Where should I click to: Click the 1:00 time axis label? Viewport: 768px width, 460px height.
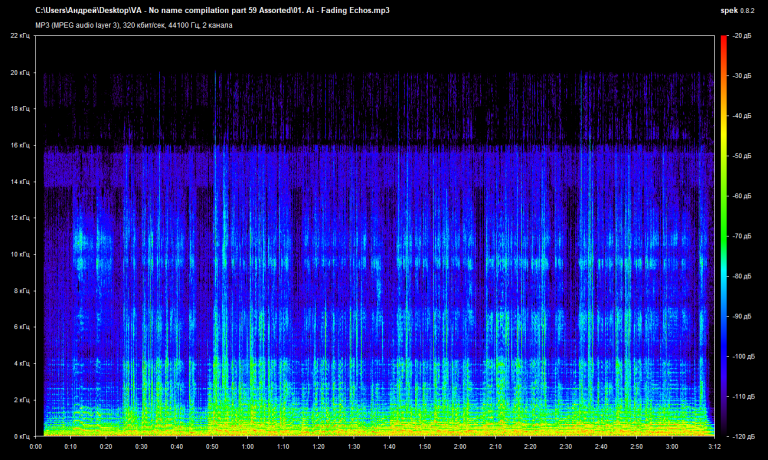click(x=248, y=447)
